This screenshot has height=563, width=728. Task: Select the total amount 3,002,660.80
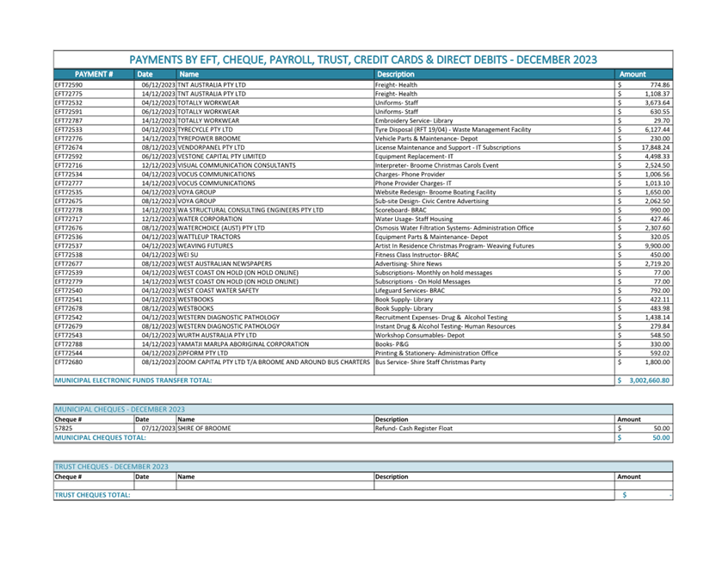click(649, 380)
